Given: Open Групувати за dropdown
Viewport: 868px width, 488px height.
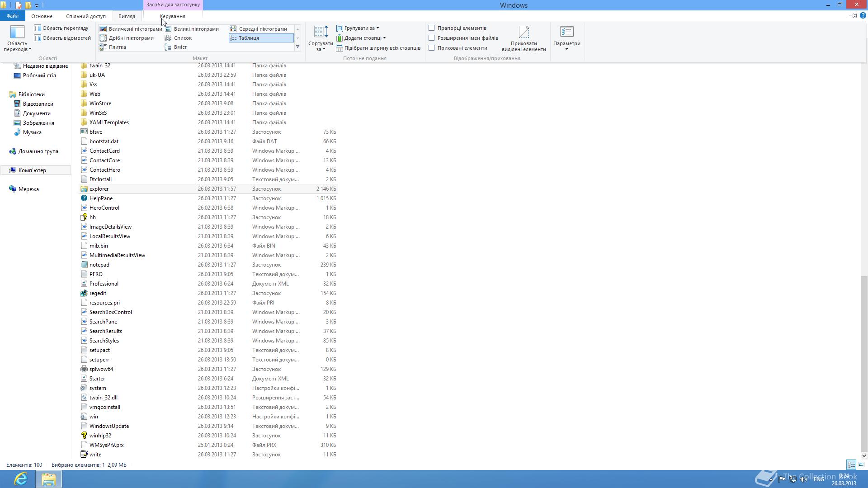Looking at the screenshot, I should pyautogui.click(x=358, y=28).
